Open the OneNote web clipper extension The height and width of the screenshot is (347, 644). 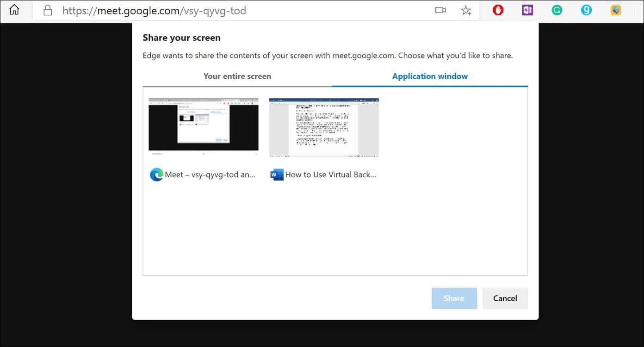point(527,10)
